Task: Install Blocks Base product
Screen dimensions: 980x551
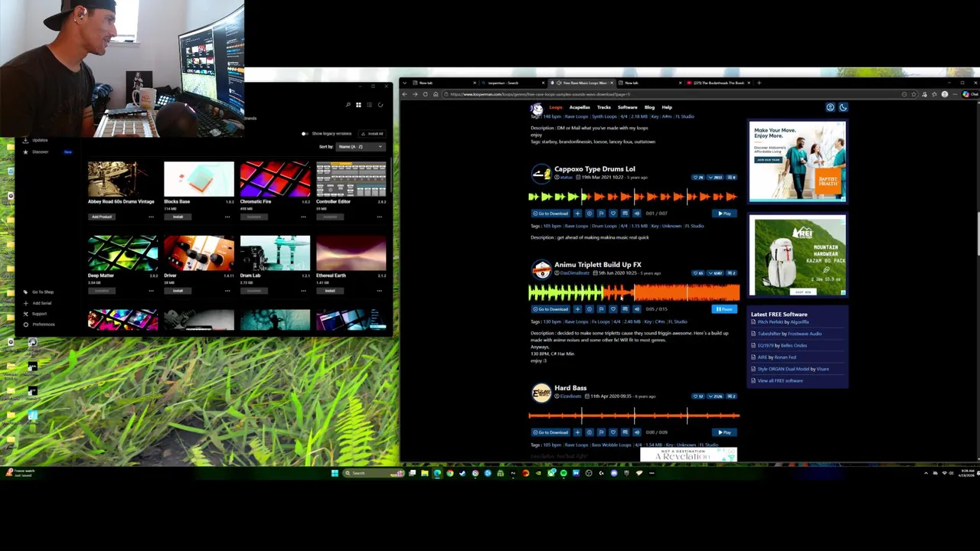Action: pos(178,217)
